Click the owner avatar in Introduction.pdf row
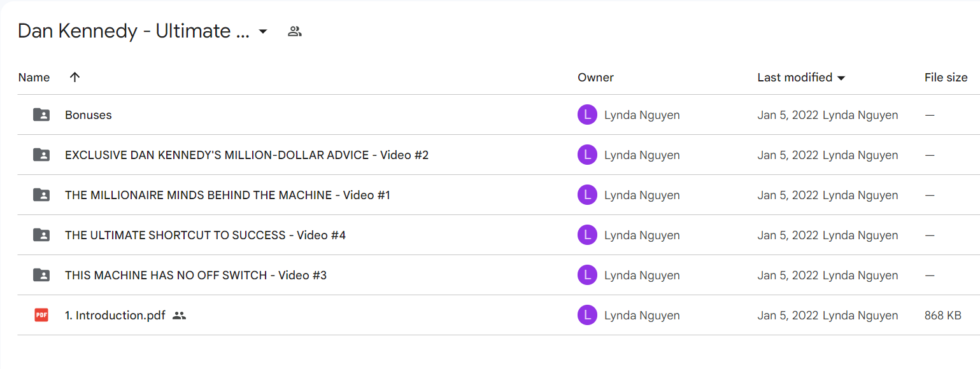Viewport: 980px width, 369px height. 587,315
